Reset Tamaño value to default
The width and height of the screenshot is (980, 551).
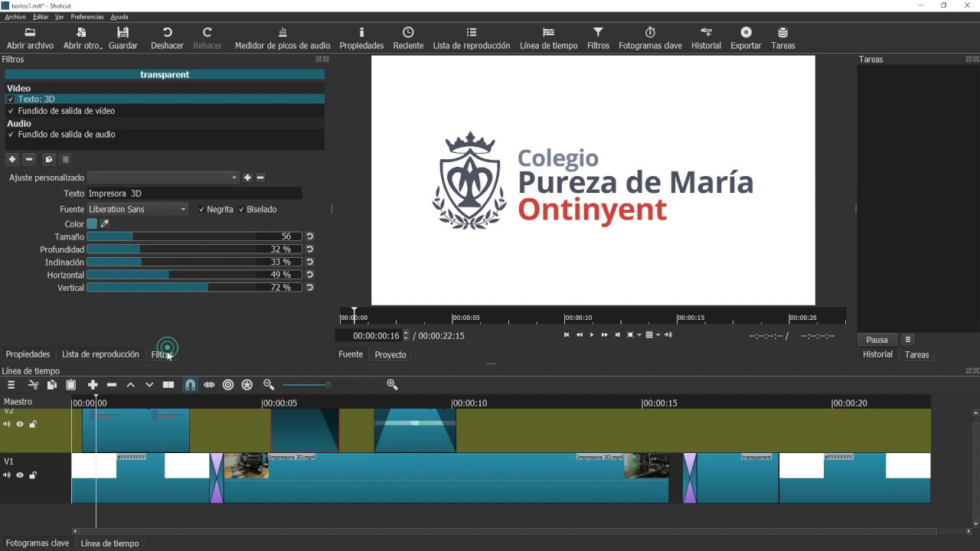point(310,236)
